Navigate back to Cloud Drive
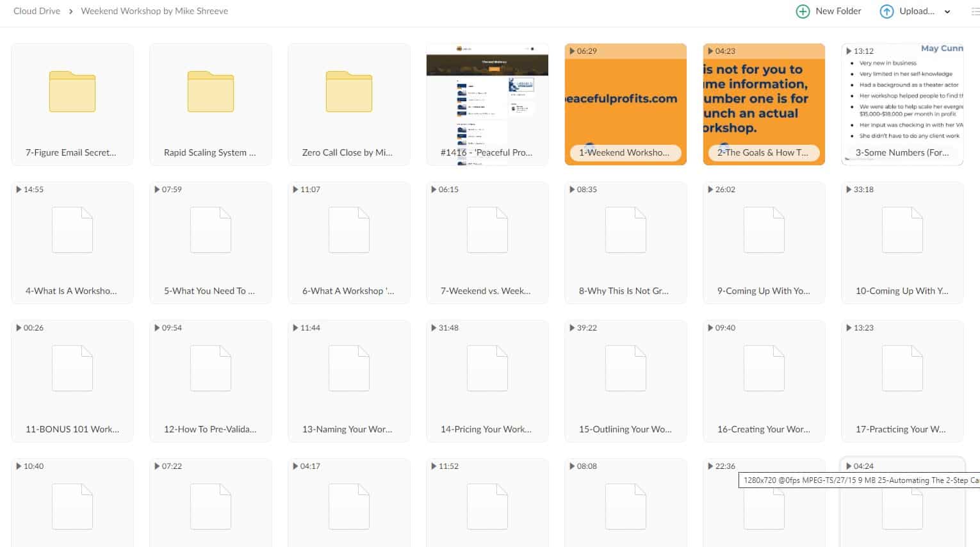980x547 pixels. click(37, 11)
